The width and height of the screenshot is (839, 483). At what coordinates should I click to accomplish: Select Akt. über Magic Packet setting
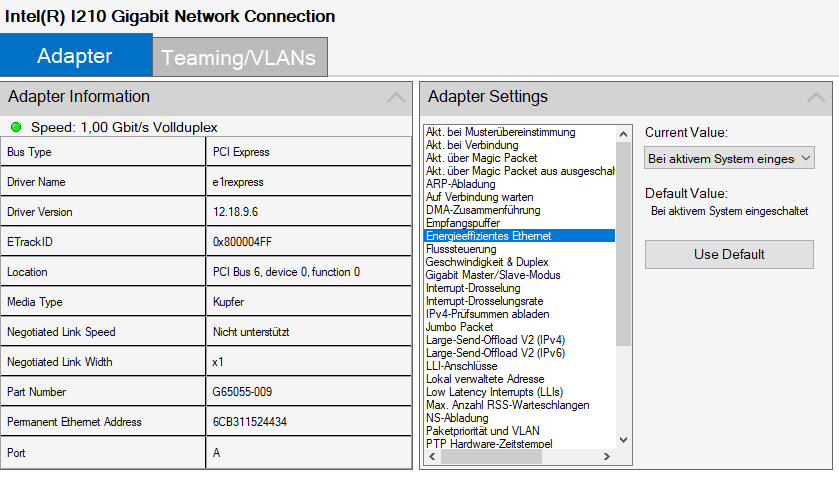(481, 158)
